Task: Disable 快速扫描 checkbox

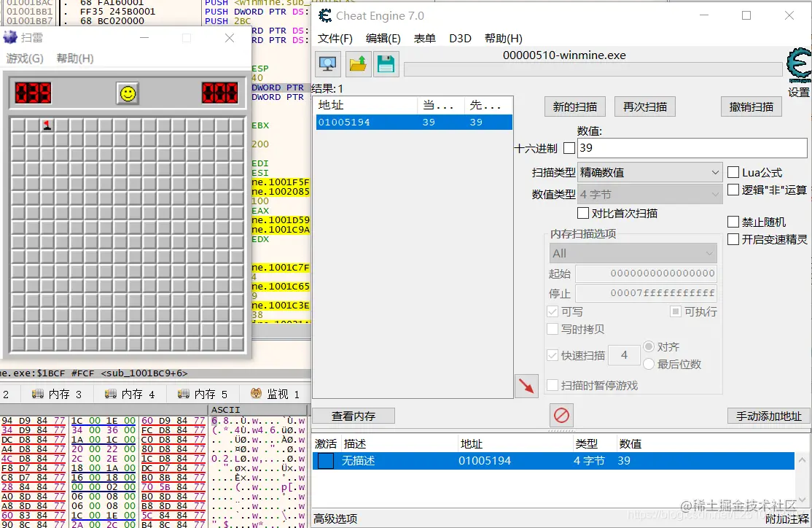Action: point(552,355)
